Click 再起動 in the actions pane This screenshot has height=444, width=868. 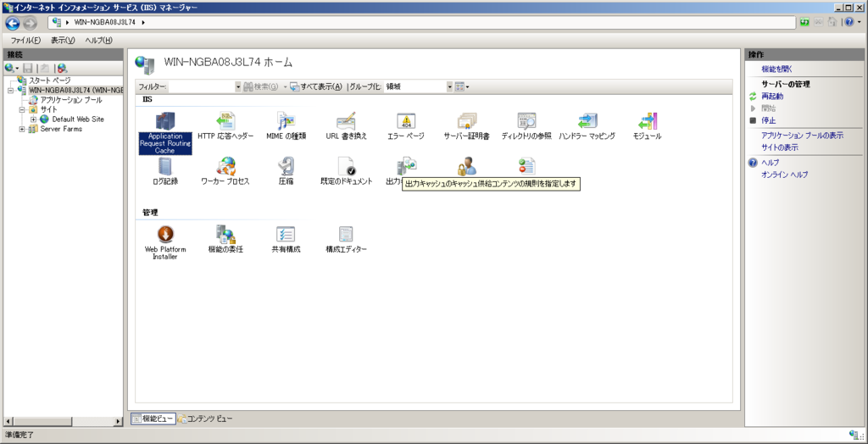(x=772, y=97)
